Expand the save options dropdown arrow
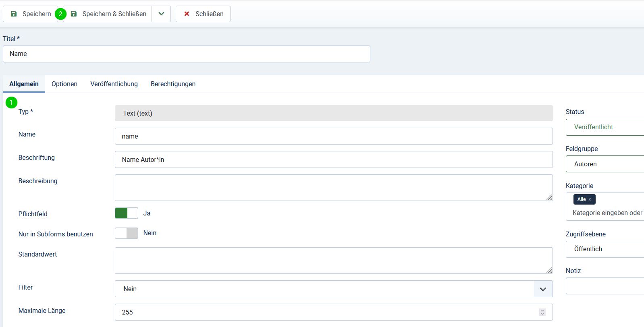 161,14
